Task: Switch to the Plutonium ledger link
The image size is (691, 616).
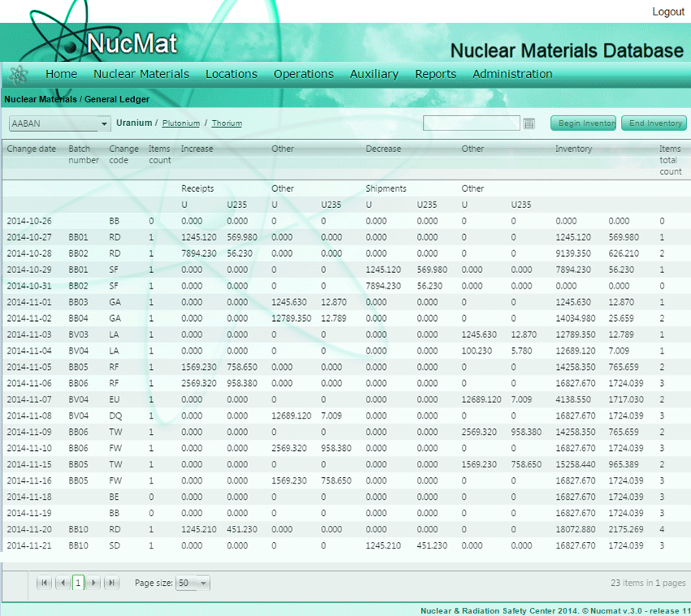Action: click(x=180, y=124)
